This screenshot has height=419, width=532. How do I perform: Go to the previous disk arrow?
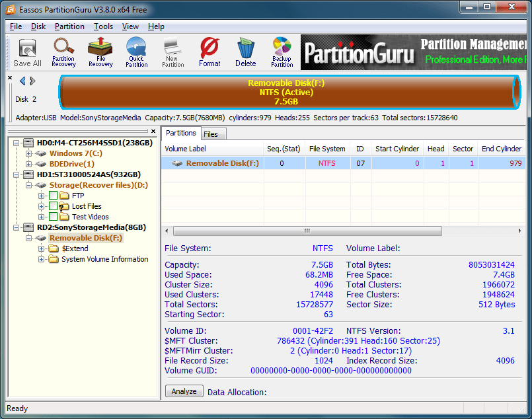[x=22, y=81]
